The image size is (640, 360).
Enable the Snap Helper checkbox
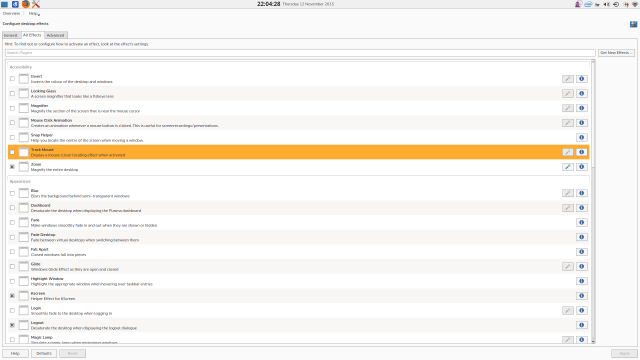(x=12, y=138)
